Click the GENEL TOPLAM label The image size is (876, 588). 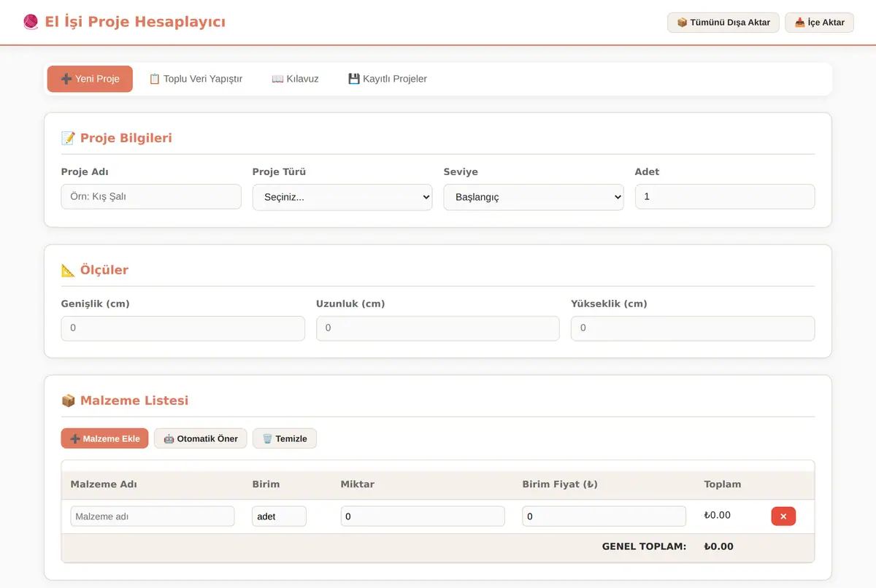click(645, 546)
